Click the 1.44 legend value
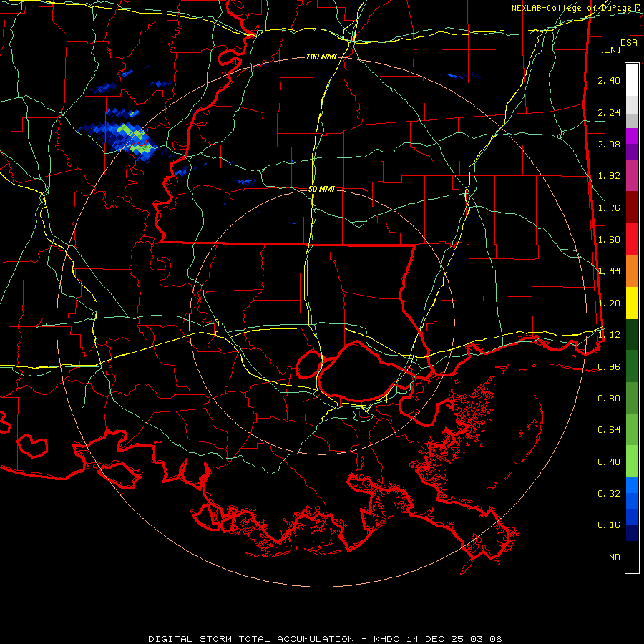The height and width of the screenshot is (644, 644). click(609, 271)
